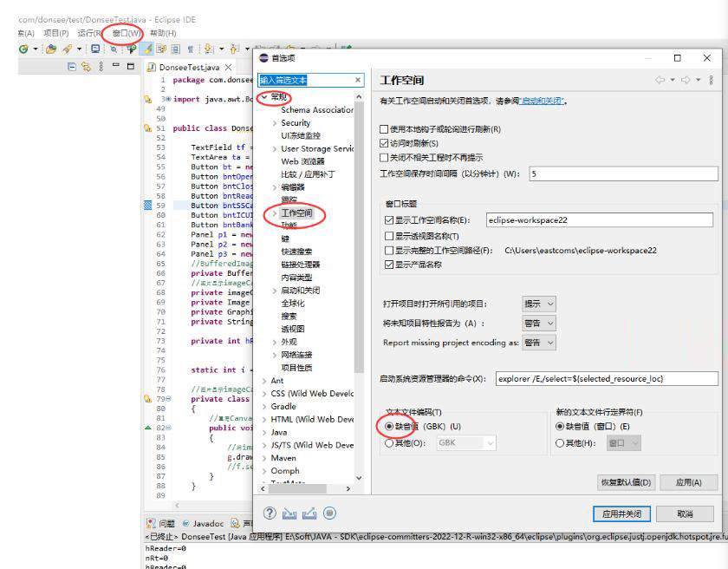Click the help icon in Preferences dialog
Viewport: 728px width, 569px height.
pyautogui.click(x=270, y=513)
